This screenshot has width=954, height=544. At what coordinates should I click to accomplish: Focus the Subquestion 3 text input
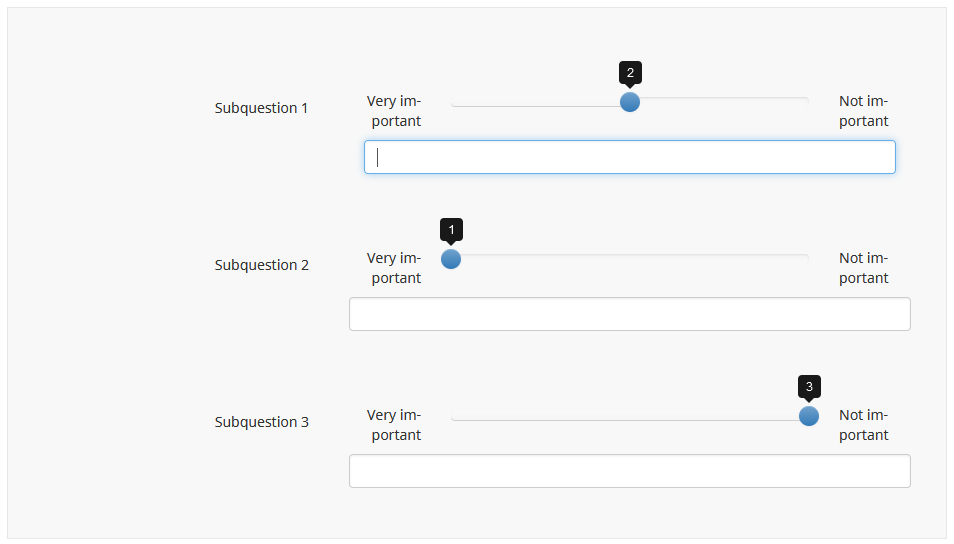(630, 471)
